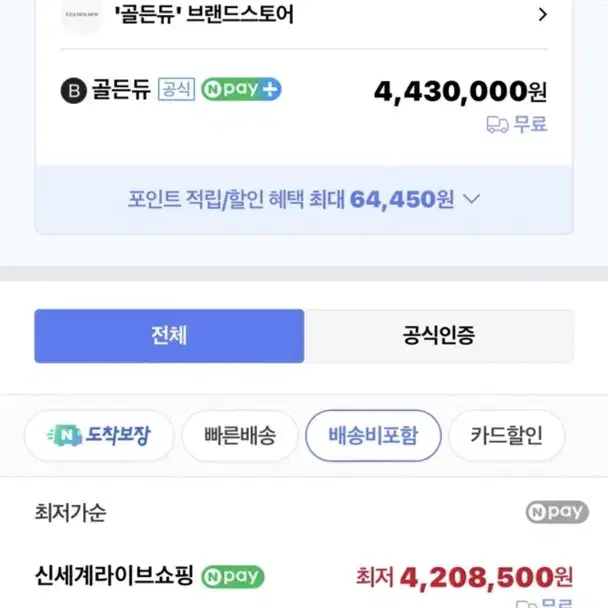Open the 신세계라이브쇼핑 seller listing
Image resolution: width=608 pixels, height=608 pixels.
pos(114,575)
